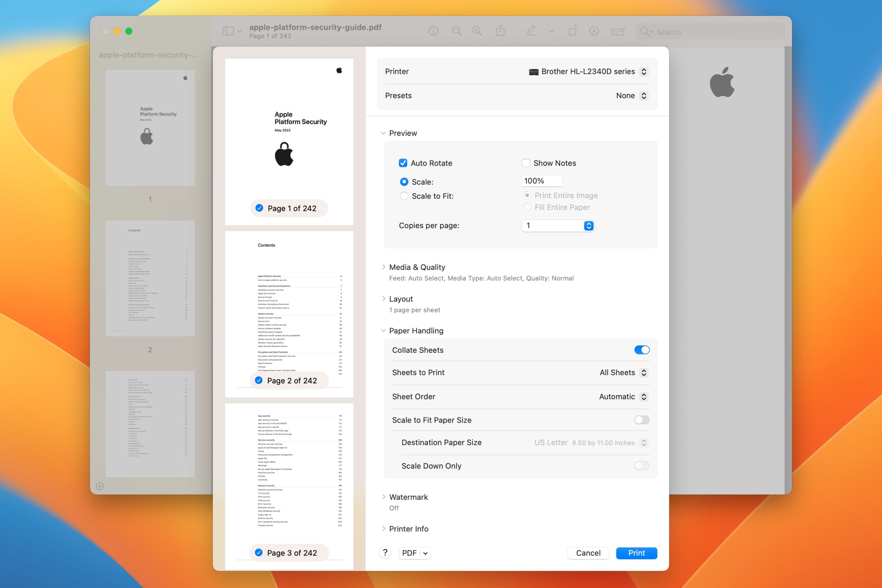The height and width of the screenshot is (588, 882).
Task: Open the PDF export menu
Action: point(414,553)
